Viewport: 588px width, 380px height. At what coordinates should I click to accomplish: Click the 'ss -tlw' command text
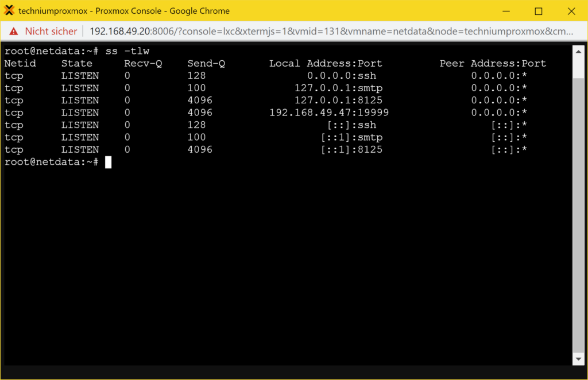[127, 51]
